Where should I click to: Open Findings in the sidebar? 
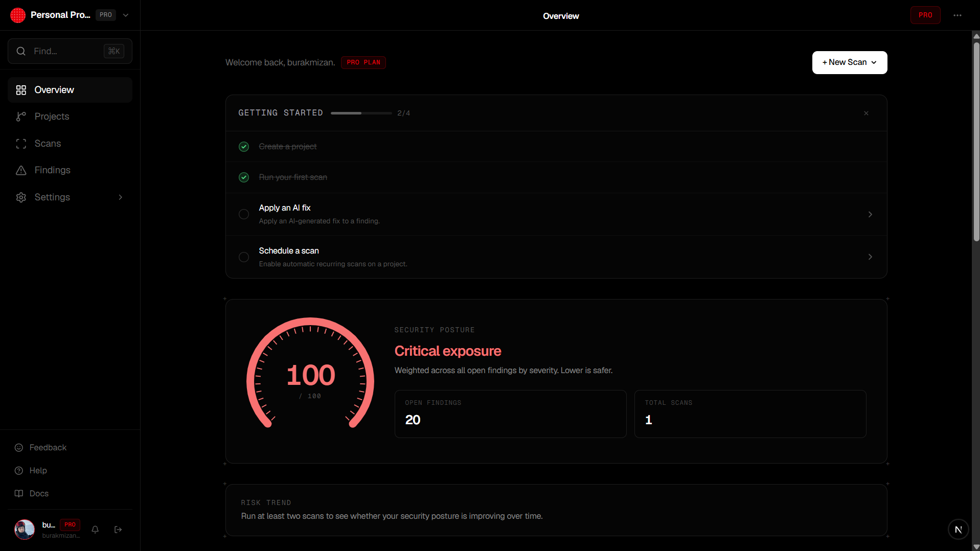pyautogui.click(x=70, y=170)
